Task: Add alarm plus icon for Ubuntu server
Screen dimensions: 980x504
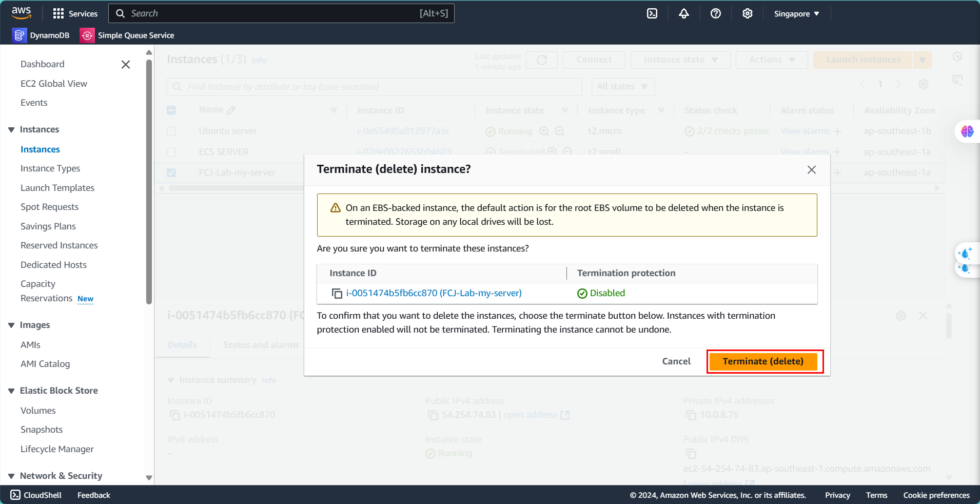Action: pos(837,131)
